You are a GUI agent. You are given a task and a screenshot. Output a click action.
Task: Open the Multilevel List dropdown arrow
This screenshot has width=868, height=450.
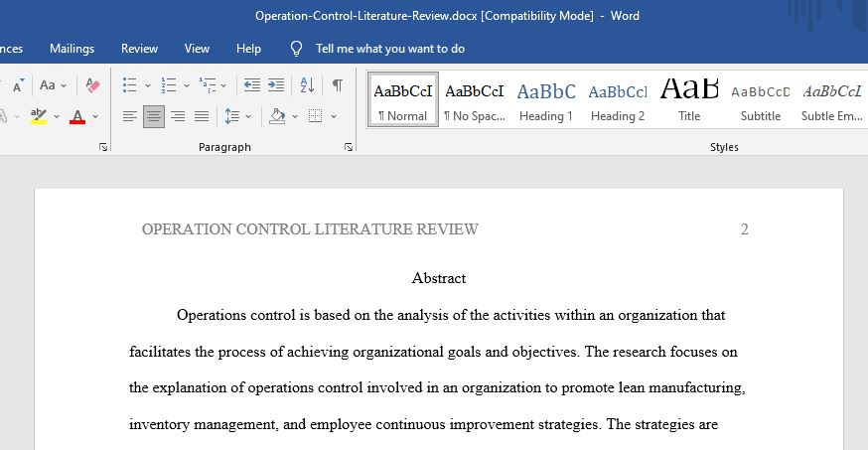coord(223,85)
